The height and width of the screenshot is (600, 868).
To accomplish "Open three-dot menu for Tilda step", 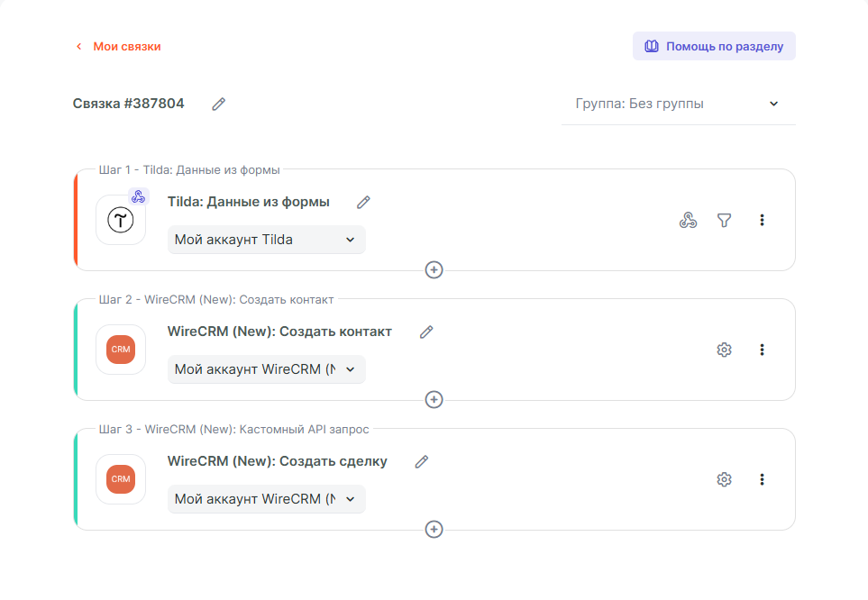I will 762,220.
